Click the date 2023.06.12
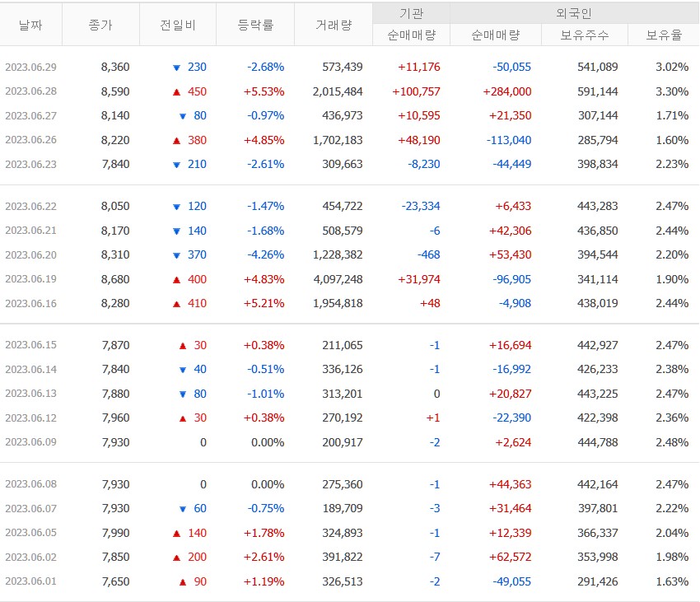This screenshot has width=700, height=602. pyautogui.click(x=30, y=418)
